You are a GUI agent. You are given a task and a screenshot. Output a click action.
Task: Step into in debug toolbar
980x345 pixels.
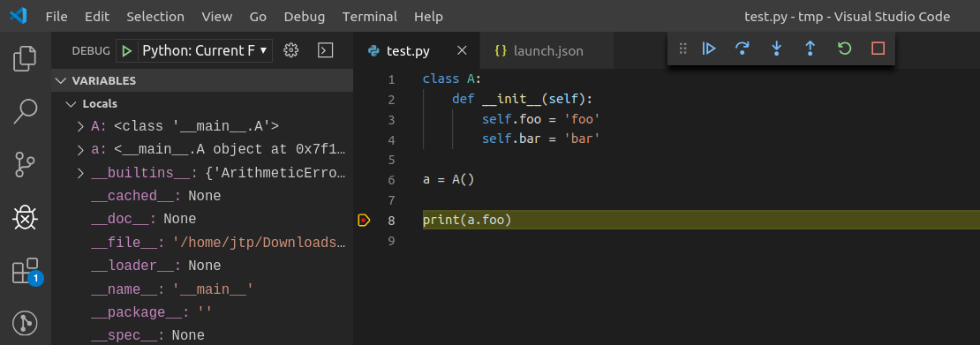pos(776,49)
